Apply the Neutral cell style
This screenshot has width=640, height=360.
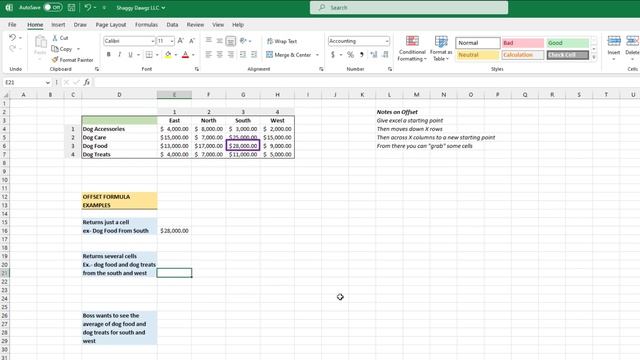pyautogui.click(x=478, y=55)
